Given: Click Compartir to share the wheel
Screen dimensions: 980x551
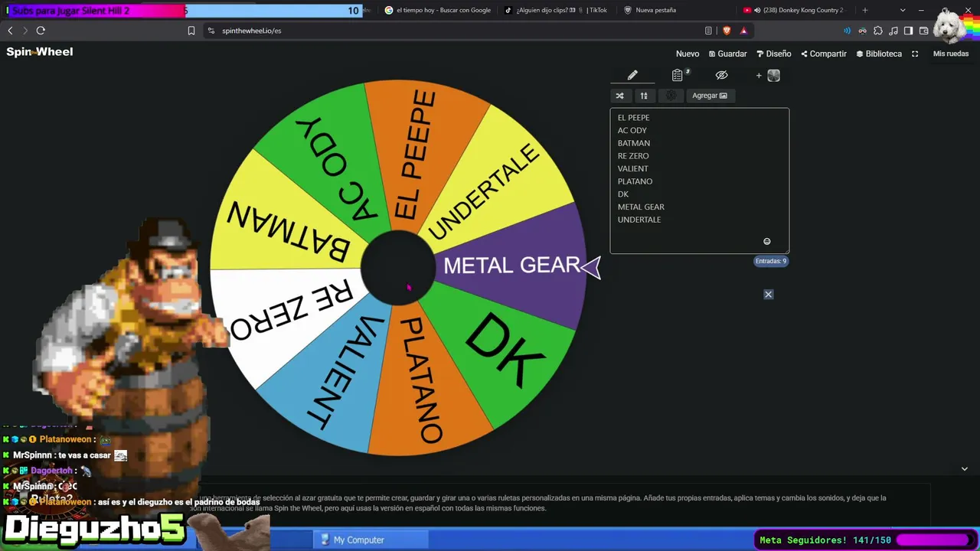Looking at the screenshot, I should point(824,54).
